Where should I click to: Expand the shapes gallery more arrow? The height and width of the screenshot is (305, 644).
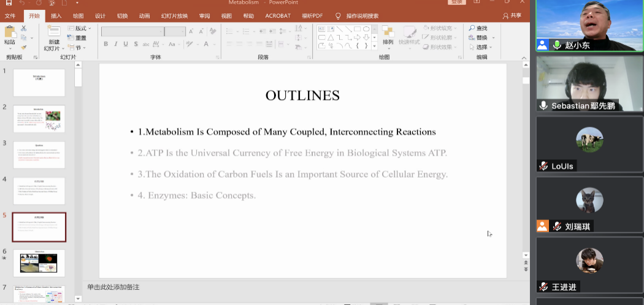[374, 47]
